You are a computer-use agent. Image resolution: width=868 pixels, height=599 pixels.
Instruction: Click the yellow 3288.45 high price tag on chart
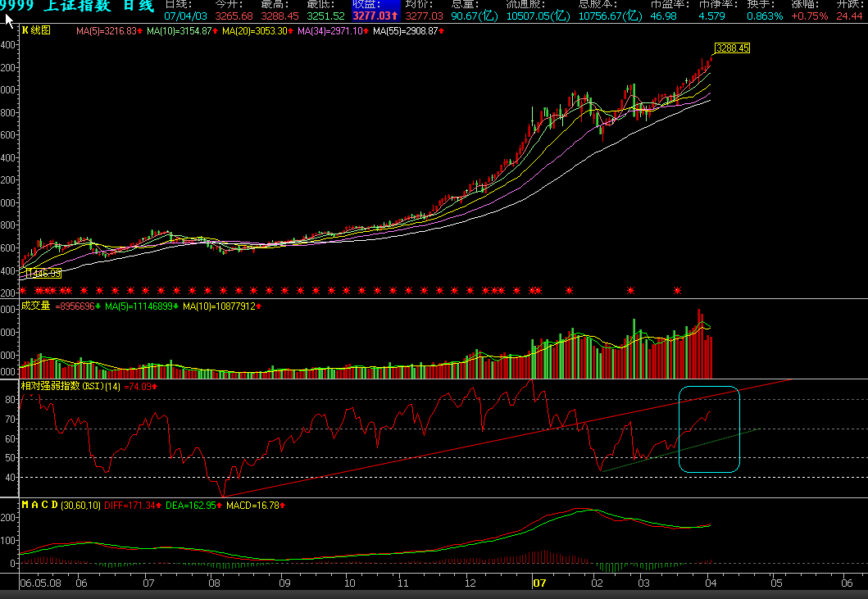click(x=733, y=48)
